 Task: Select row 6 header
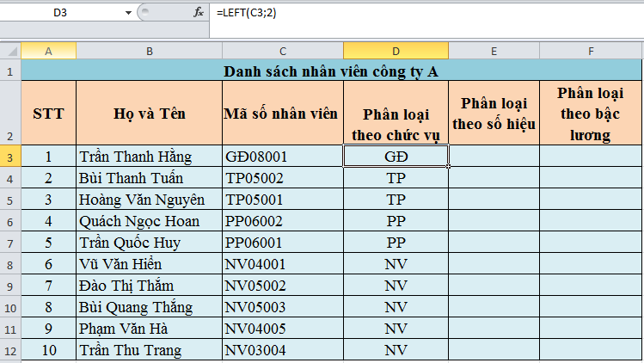10,221
